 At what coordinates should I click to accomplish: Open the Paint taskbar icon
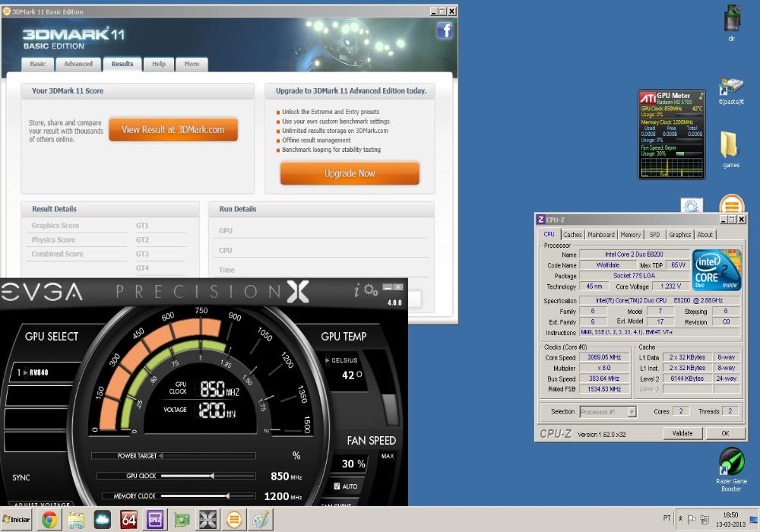point(261,520)
